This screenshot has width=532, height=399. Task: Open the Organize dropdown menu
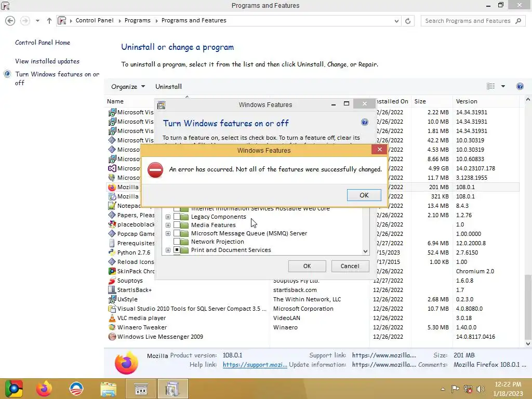click(x=128, y=87)
